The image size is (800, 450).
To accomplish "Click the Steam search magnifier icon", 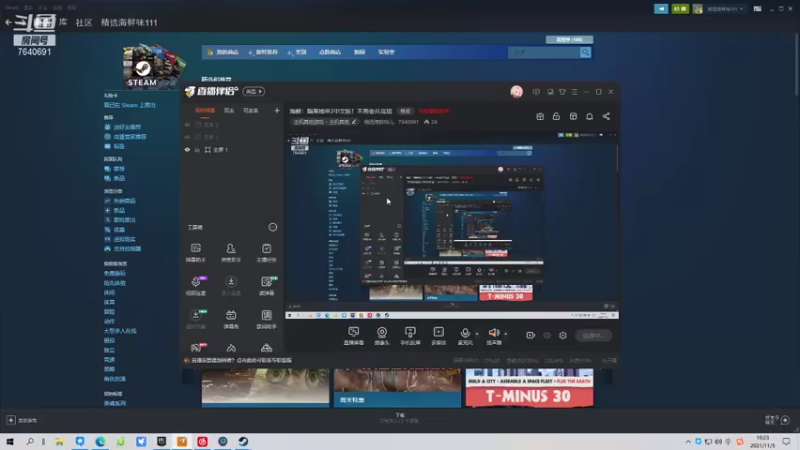I will [x=585, y=52].
